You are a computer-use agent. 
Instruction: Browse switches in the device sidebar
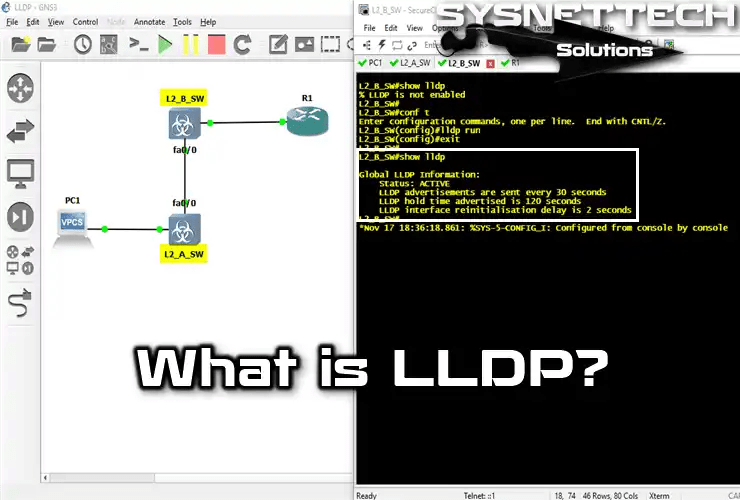20,131
